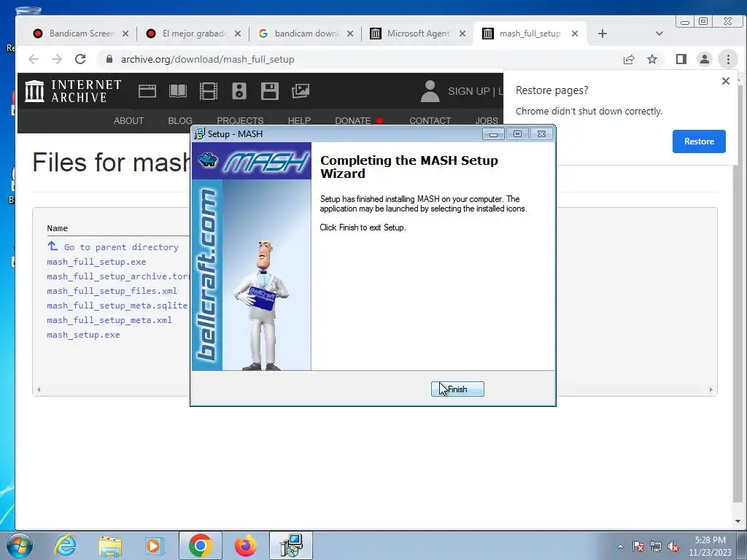
Task: Close the El mejor grabador tab
Action: [x=238, y=34]
